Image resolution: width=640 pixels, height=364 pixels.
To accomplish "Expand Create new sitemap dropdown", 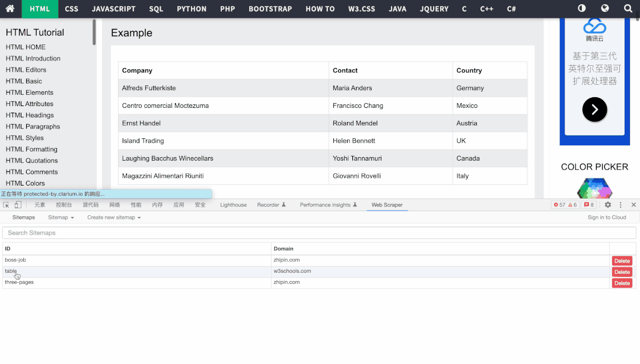I will click(114, 218).
